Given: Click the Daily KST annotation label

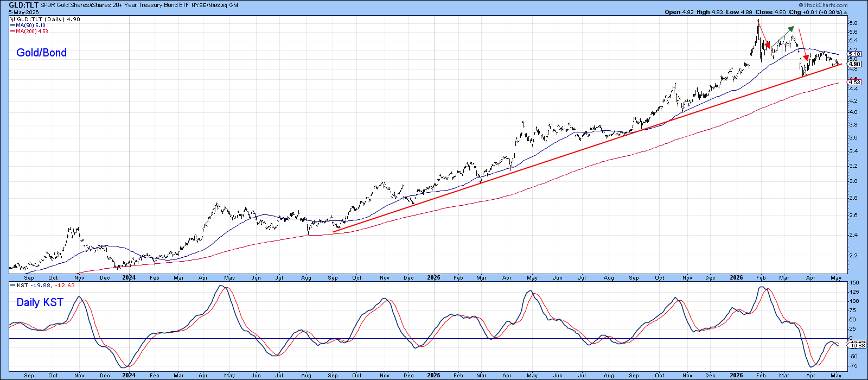Looking at the screenshot, I should pyautogui.click(x=40, y=302).
